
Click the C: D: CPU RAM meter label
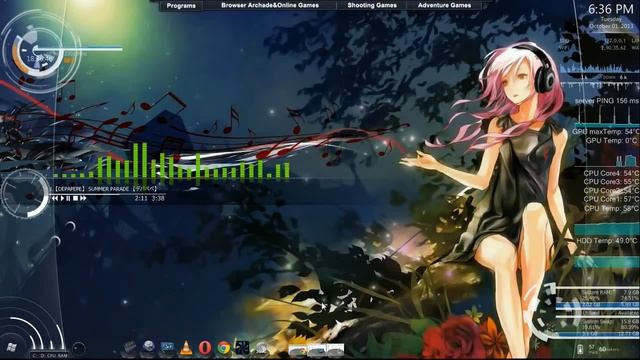coord(50,356)
